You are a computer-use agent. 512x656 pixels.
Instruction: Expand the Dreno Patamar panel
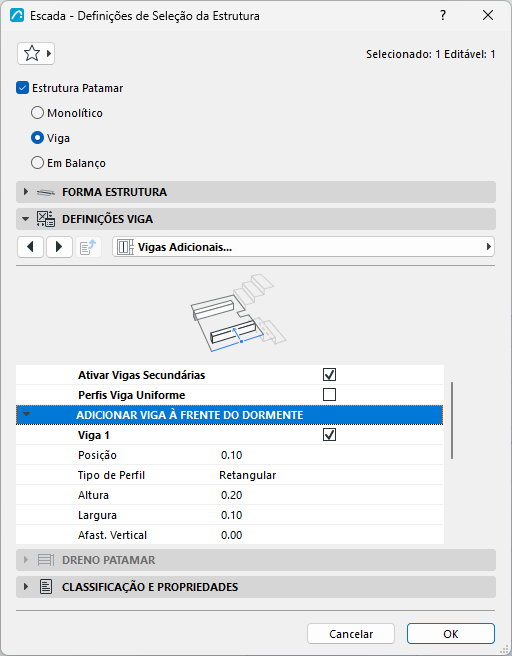tap(26, 560)
